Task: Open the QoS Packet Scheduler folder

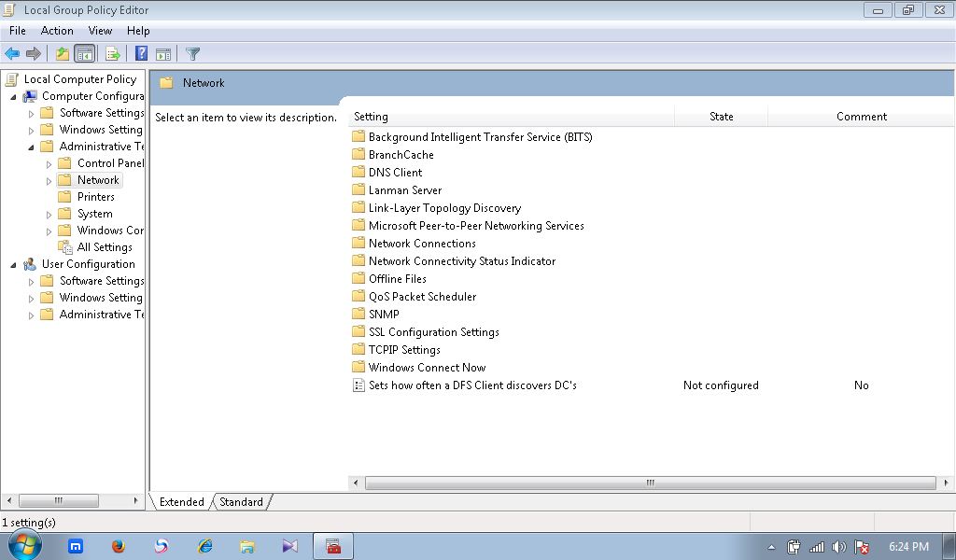Action: click(x=422, y=296)
